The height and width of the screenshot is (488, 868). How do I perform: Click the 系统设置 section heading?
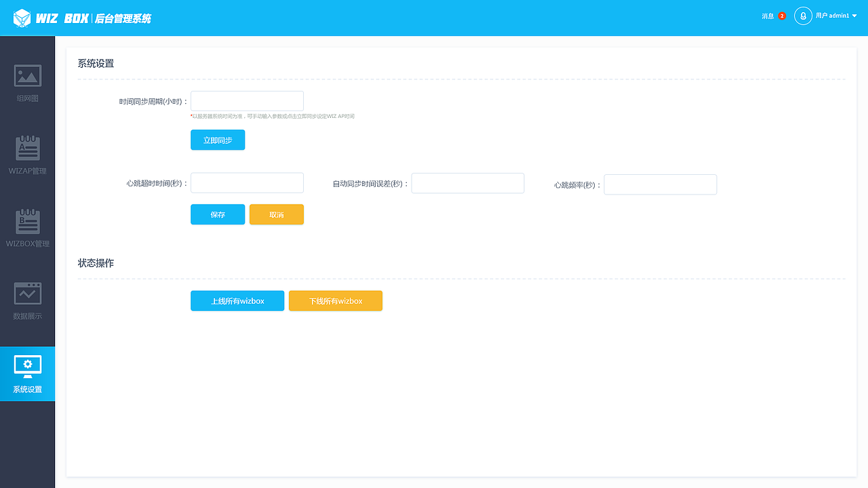coord(96,64)
